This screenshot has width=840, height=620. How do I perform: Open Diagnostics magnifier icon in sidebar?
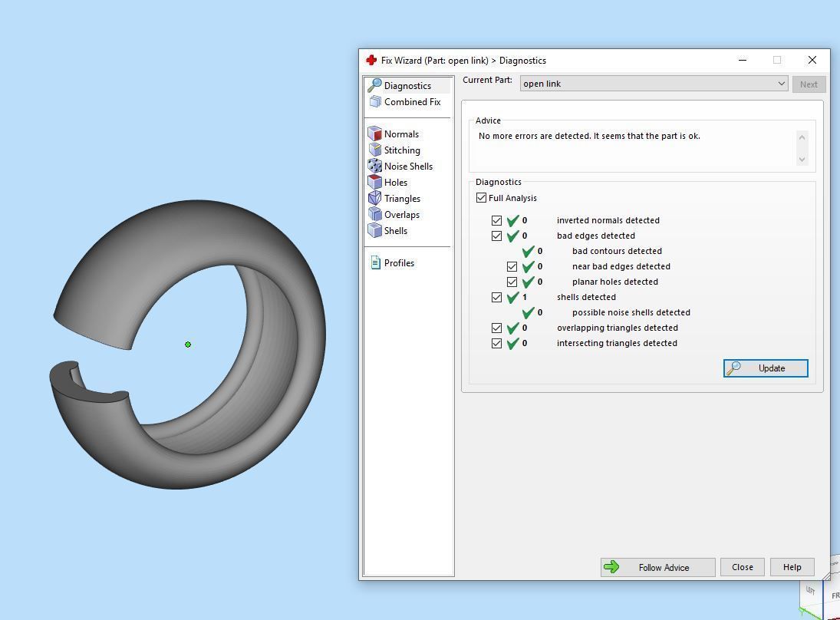(x=374, y=86)
